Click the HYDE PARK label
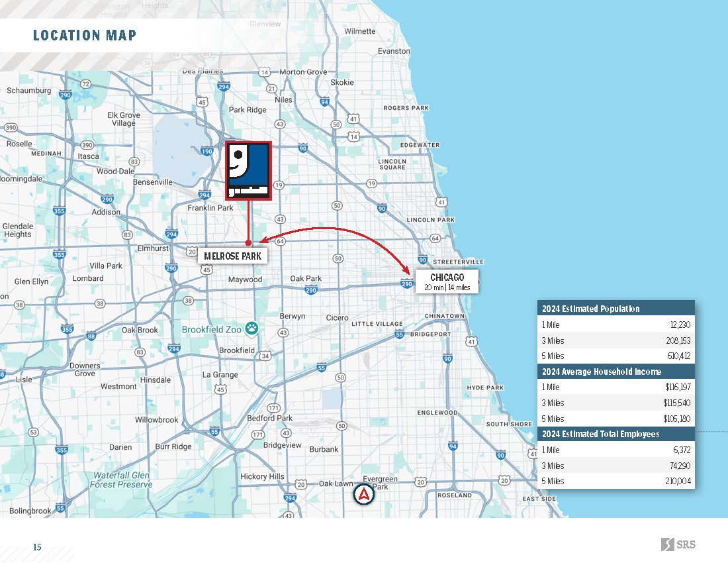 [x=485, y=387]
